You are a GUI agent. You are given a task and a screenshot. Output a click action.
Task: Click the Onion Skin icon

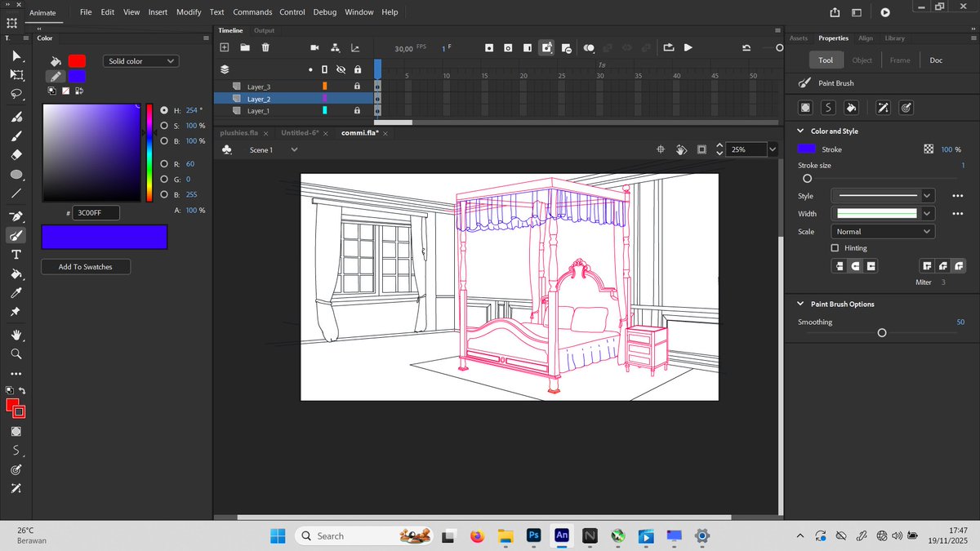point(589,48)
